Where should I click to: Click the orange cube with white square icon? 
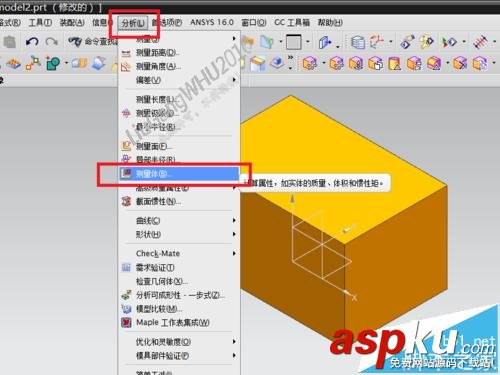tap(375, 63)
